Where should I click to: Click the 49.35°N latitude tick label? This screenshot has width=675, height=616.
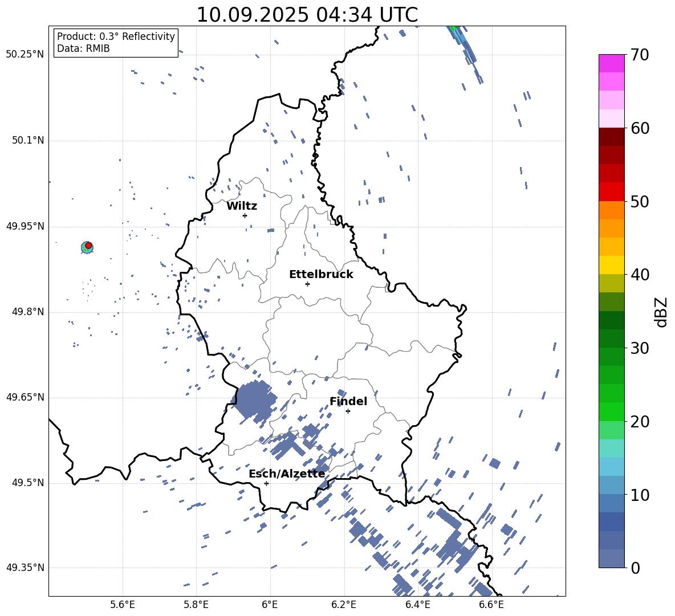(25, 568)
